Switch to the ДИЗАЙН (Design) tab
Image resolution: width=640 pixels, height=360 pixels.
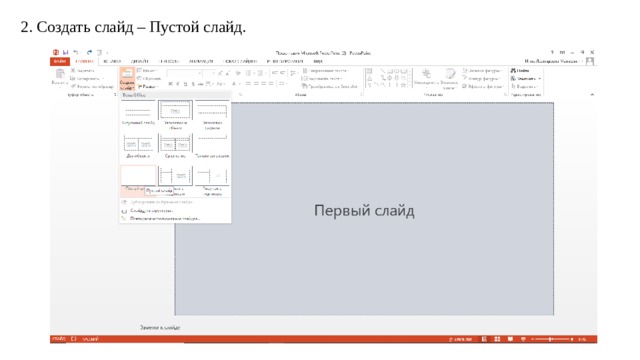[x=140, y=61]
